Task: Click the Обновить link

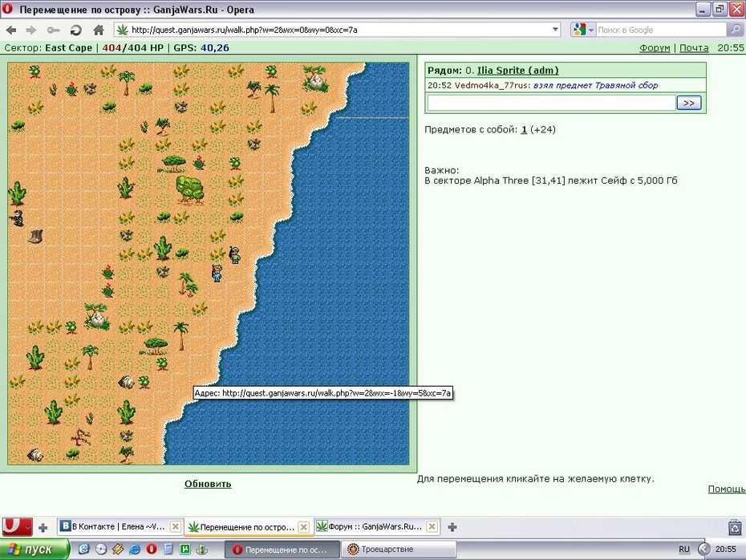Action: point(208,484)
